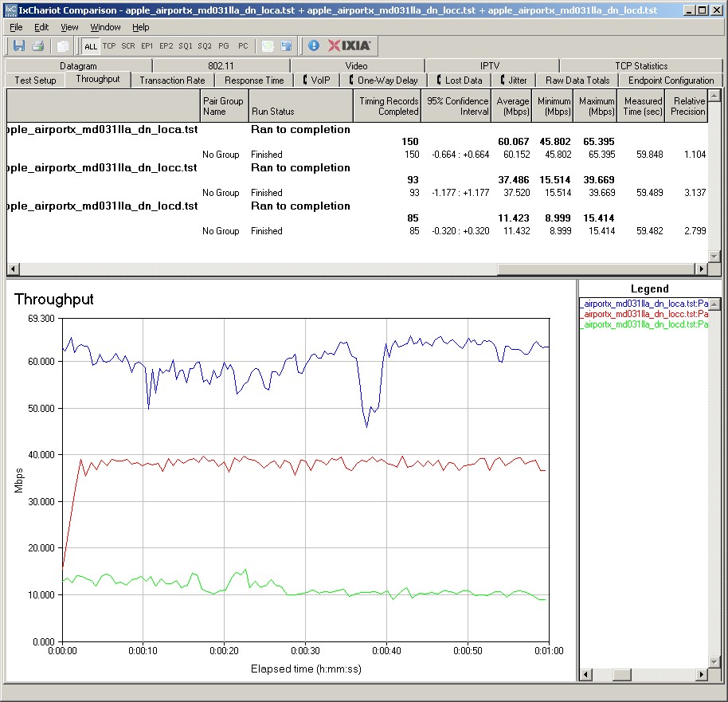
Task: Select the ALL filter button
Action: 91,46
